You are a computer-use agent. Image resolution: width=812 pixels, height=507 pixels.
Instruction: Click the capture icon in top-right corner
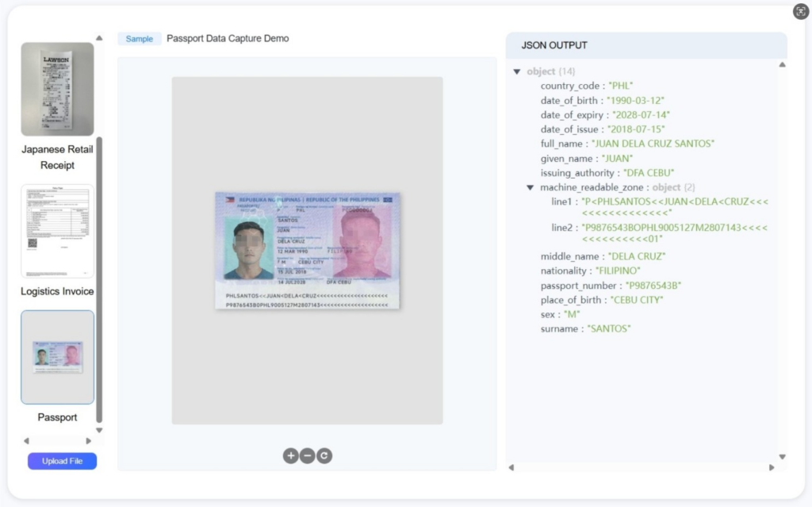click(800, 11)
